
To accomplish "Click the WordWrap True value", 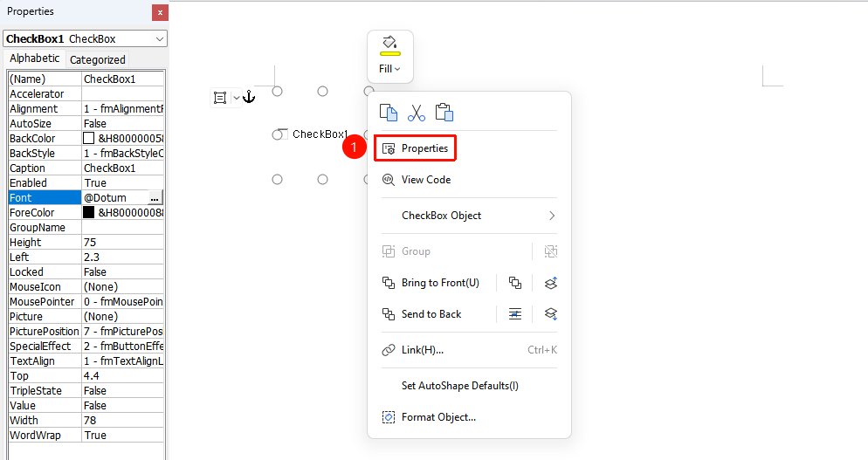I will click(123, 435).
